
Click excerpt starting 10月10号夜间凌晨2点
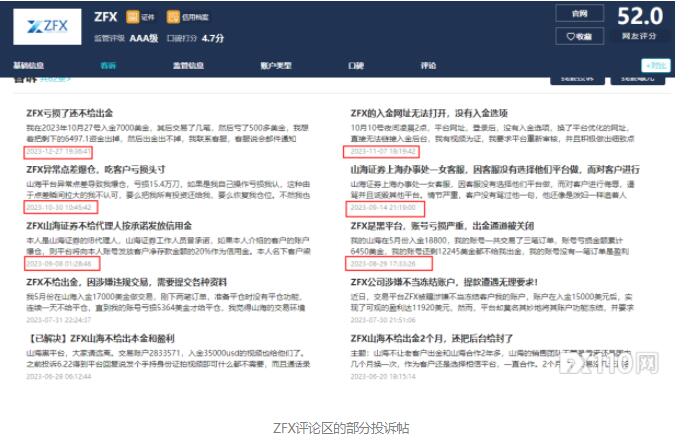coord(492,133)
